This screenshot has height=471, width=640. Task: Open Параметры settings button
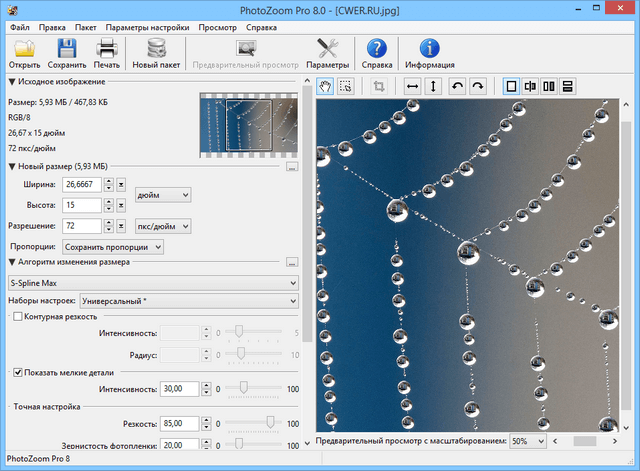[x=327, y=50]
